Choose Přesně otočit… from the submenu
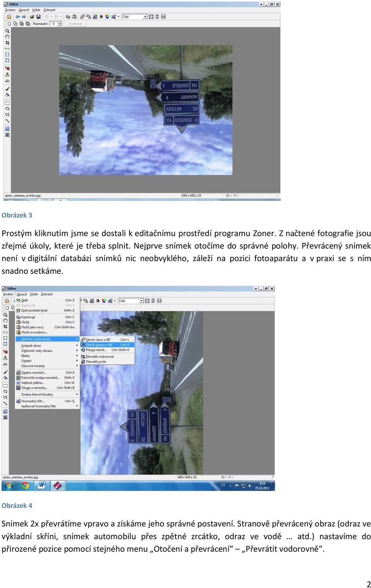371x588 pixels. [x=107, y=350]
